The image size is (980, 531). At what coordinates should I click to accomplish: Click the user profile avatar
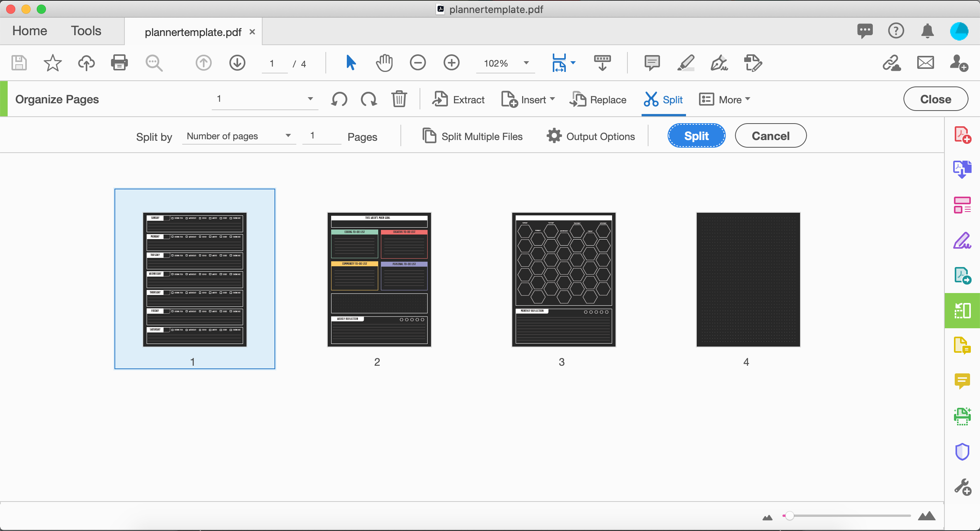point(959,31)
